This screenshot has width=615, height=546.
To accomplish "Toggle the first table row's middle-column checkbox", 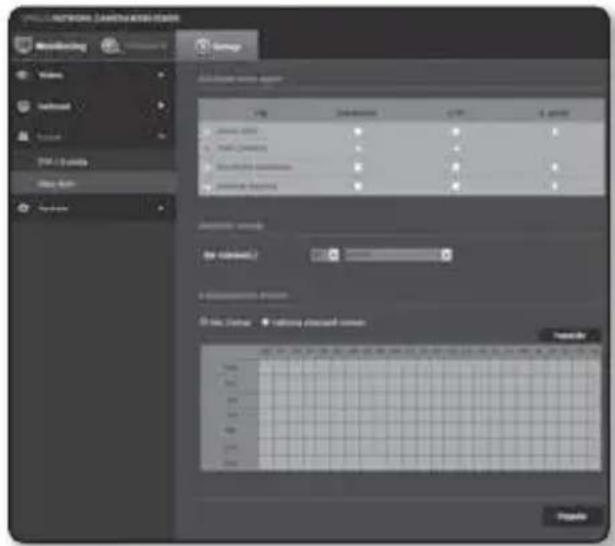I will [455, 131].
